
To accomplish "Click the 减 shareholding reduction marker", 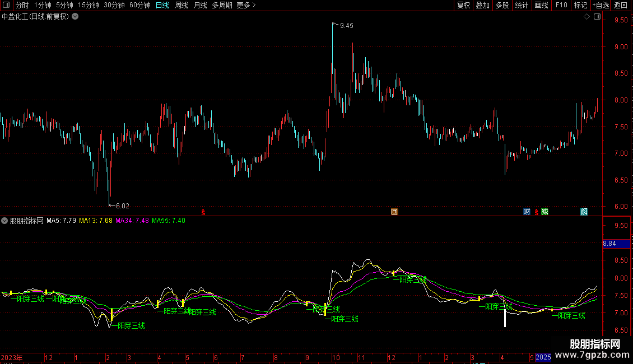I will [544, 212].
